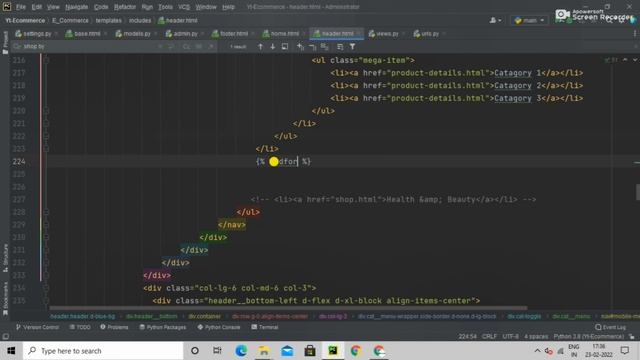Toggle Words option in find bar
Image resolution: width=640 pixels, height=360 pixels.
pos(199,47)
